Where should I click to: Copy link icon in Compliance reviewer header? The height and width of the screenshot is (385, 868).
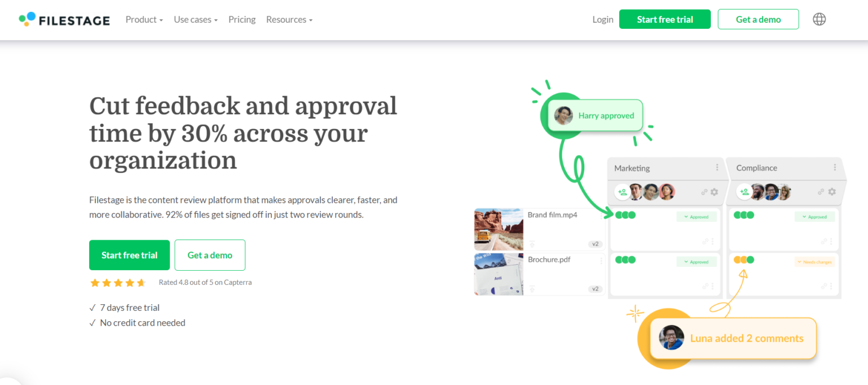point(821,192)
